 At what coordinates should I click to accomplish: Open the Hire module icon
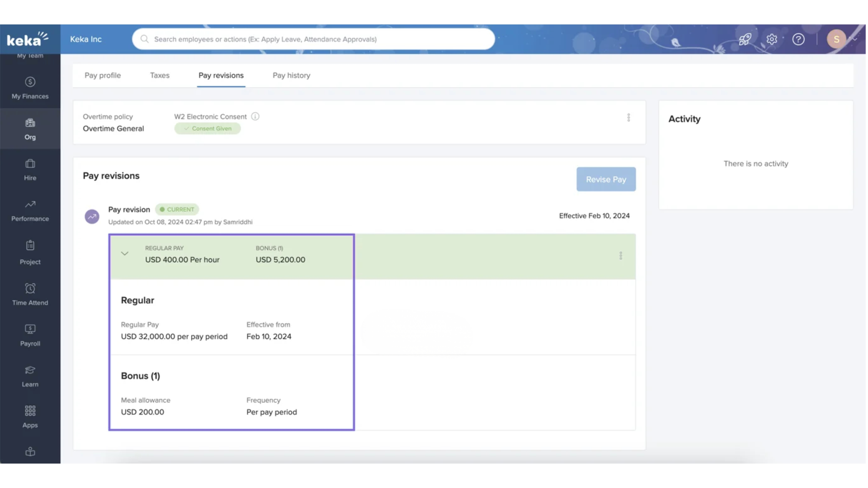[30, 164]
